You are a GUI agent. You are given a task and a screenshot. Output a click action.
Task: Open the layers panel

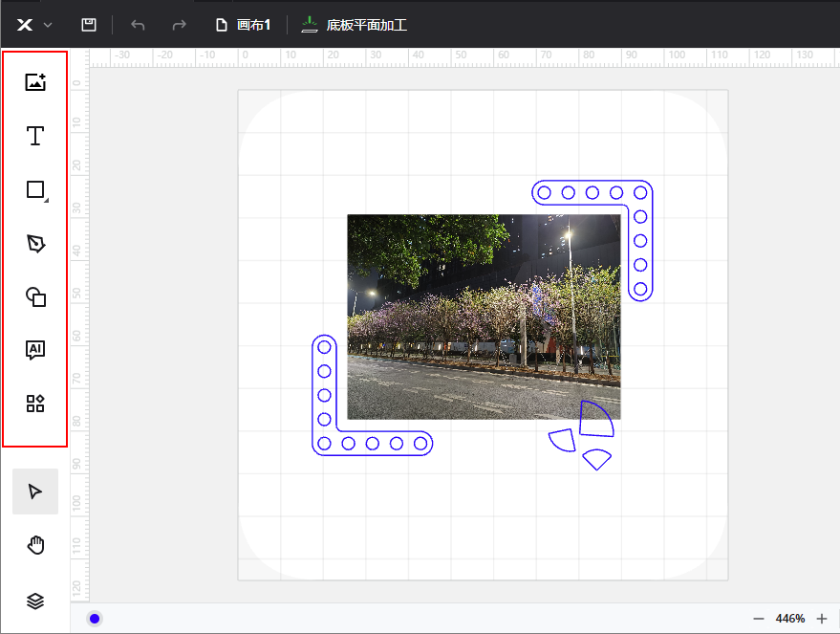click(35, 601)
